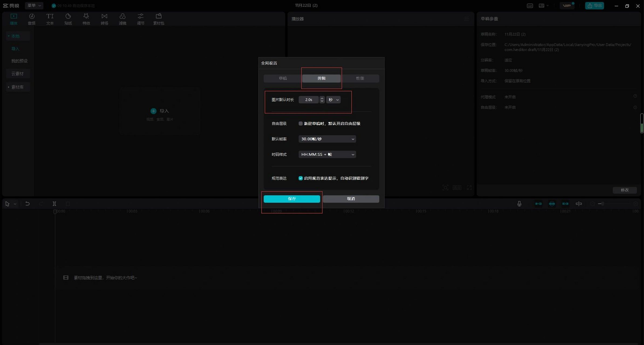
Task: Click the 导出 export button
Action: (x=595, y=6)
